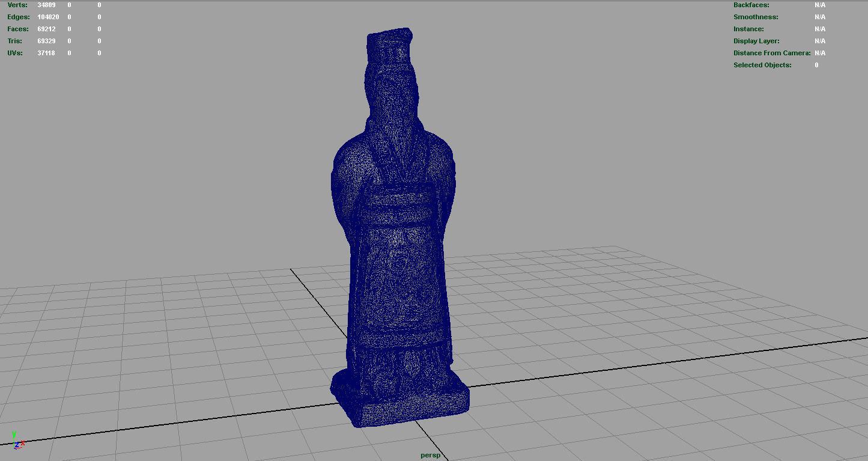Screen dimensions: 868x461
Task: Click the Distance From Camera label
Action: click(772, 53)
